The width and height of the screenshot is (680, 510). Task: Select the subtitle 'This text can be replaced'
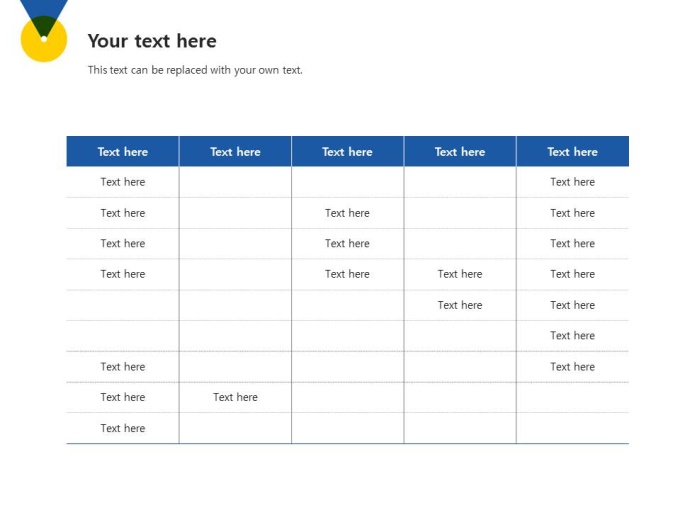pyautogui.click(x=195, y=70)
